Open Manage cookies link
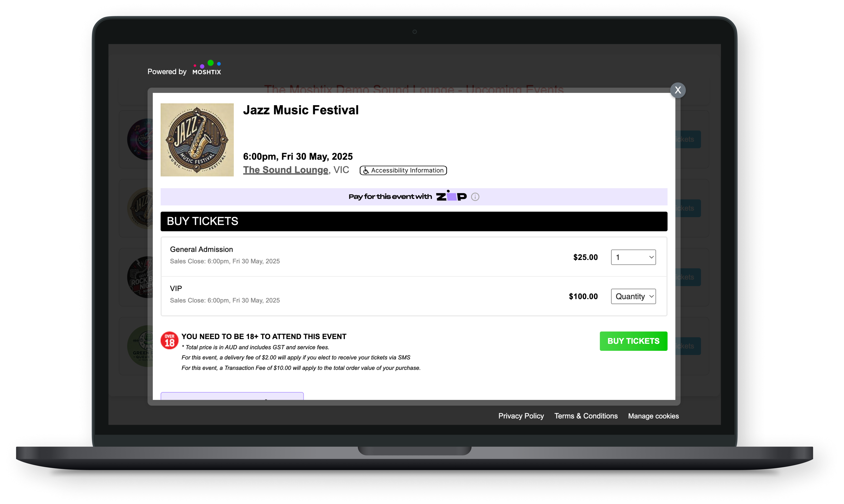 click(x=653, y=416)
